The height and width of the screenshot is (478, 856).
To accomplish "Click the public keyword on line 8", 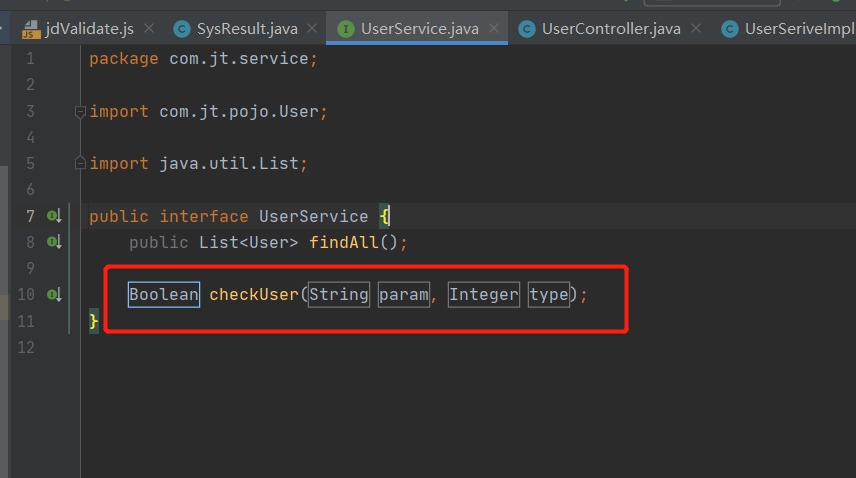I will [158, 242].
